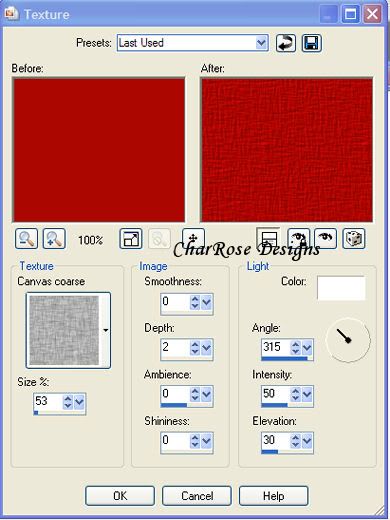Click the save preset floppy disk icon
Screen dimensions: 390x520
coord(312,43)
